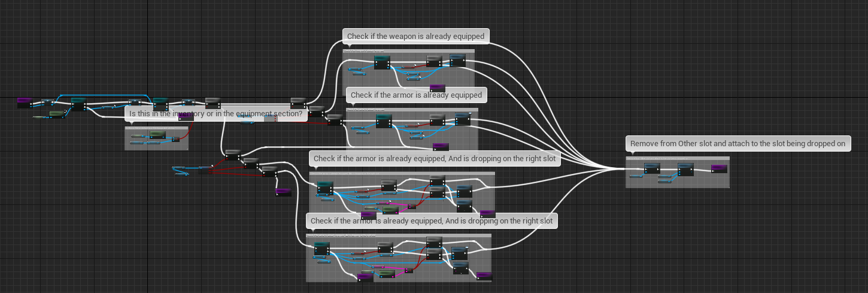Click the blue node at right of weapon equipped box
868x293 pixels.
point(457,61)
